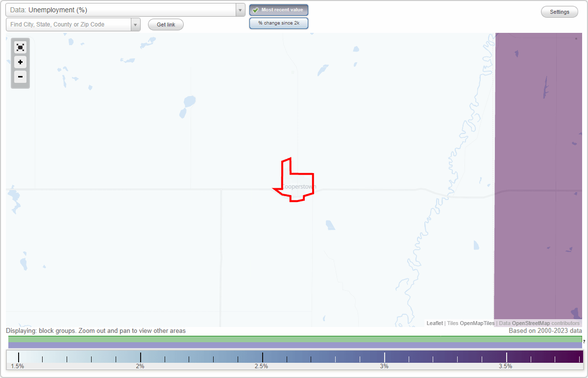
Task: Toggle the purple coverage bar above the legend
Action: 294,345
